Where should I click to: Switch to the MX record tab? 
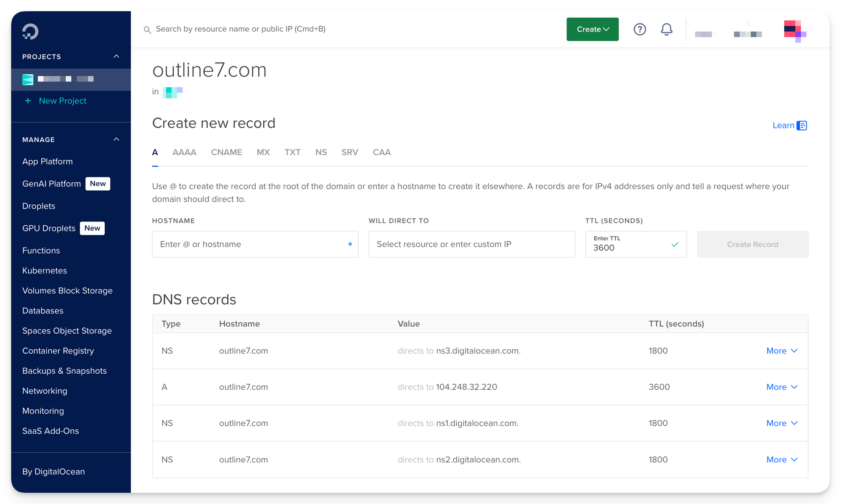point(263,153)
